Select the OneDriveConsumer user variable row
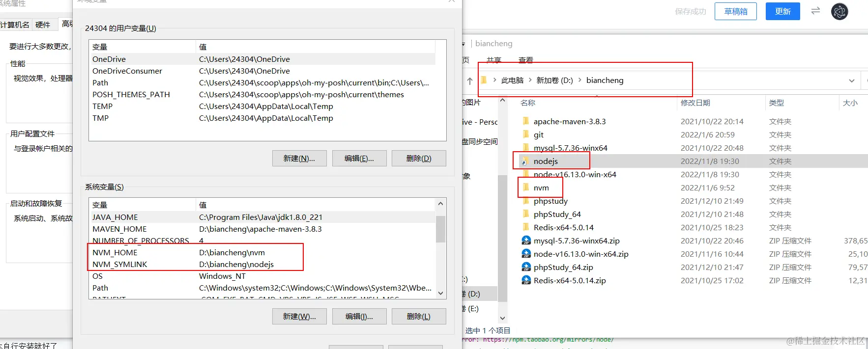868x349 pixels. pos(263,71)
